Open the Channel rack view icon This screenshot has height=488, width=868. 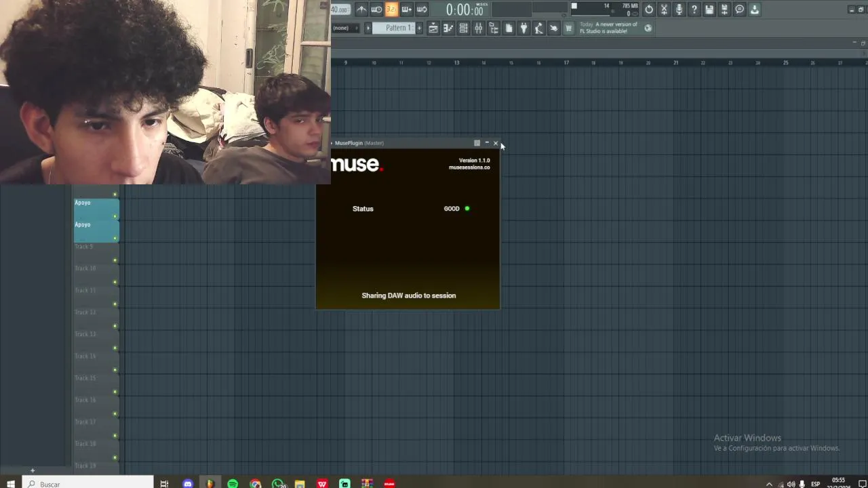(x=463, y=28)
